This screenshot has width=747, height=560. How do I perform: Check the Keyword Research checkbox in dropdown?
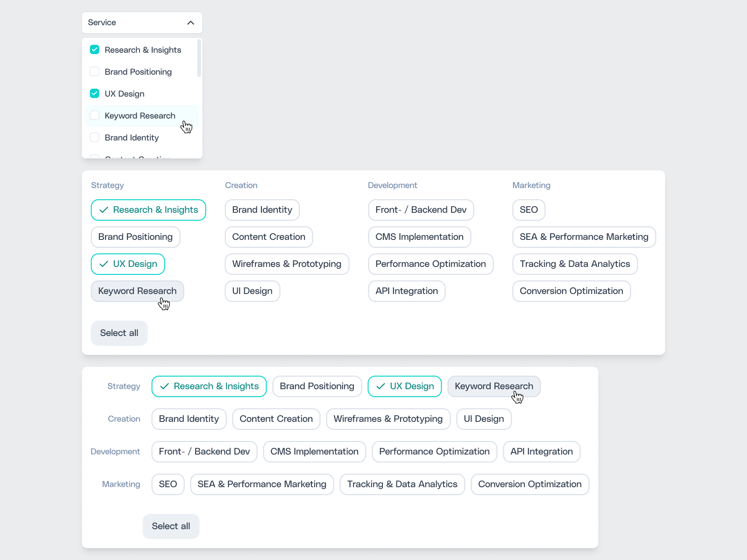pos(94,115)
